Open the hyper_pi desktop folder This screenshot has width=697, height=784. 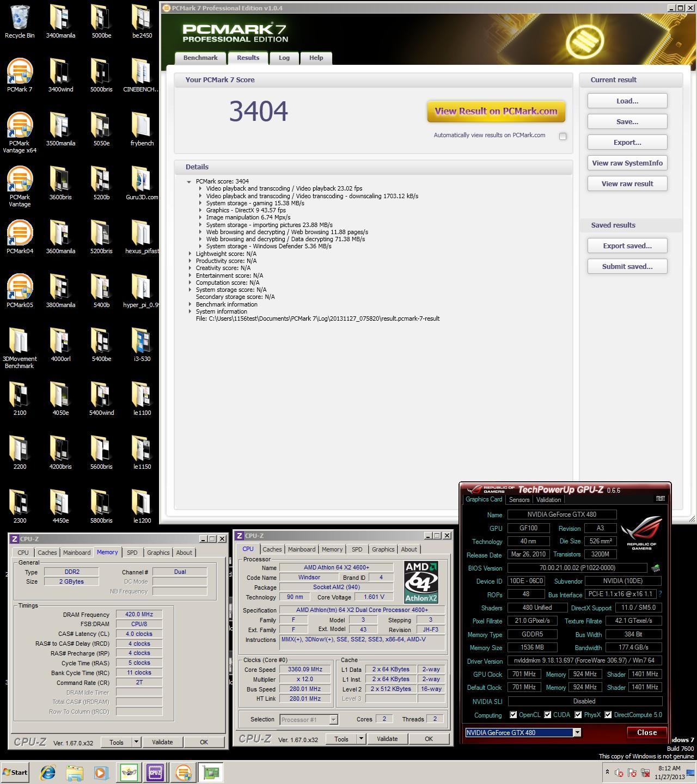[x=141, y=291]
